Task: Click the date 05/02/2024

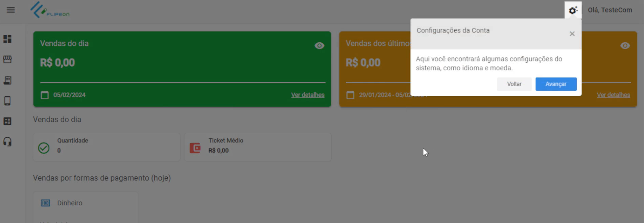Action: pos(69,95)
